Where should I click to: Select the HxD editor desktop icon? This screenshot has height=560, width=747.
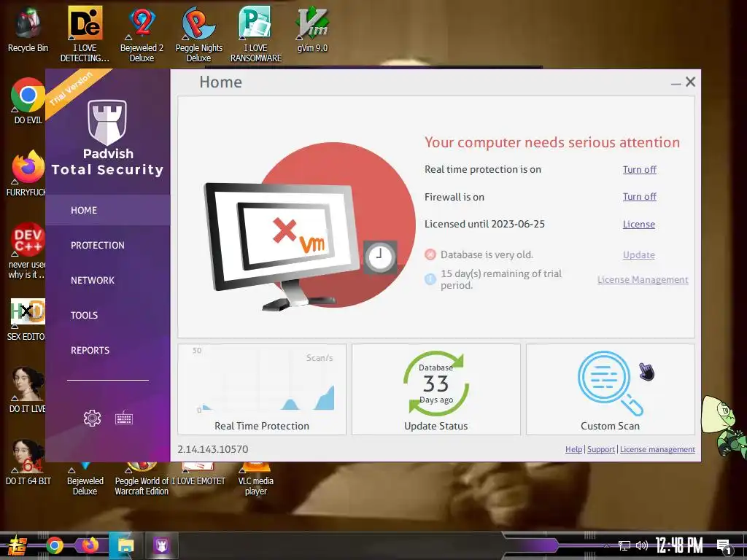27,319
